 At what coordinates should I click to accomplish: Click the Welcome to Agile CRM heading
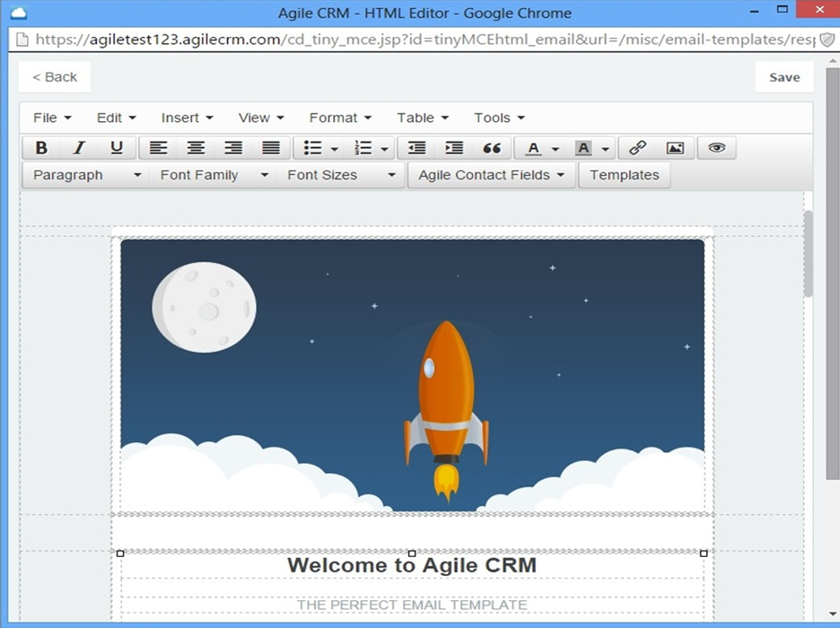click(412, 565)
